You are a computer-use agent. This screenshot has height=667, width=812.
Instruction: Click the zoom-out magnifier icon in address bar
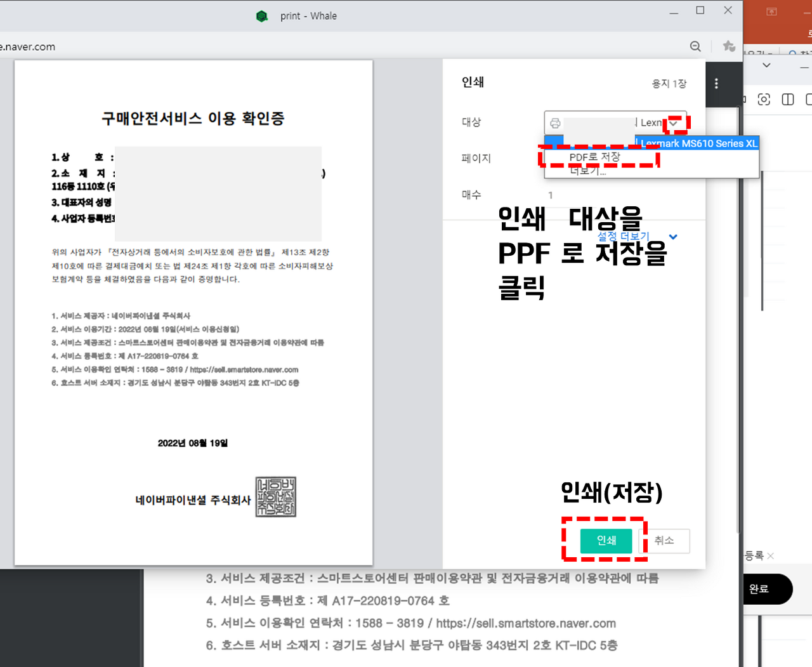[695, 46]
